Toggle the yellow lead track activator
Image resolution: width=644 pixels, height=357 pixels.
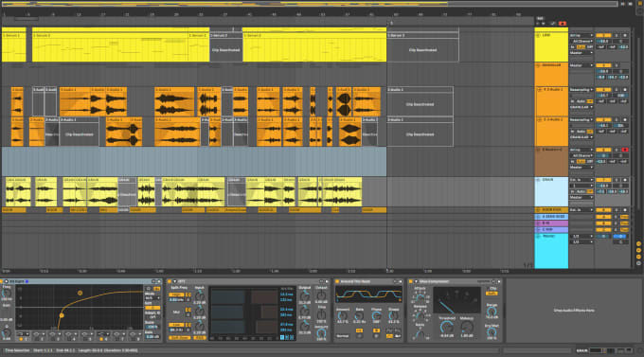(603, 35)
